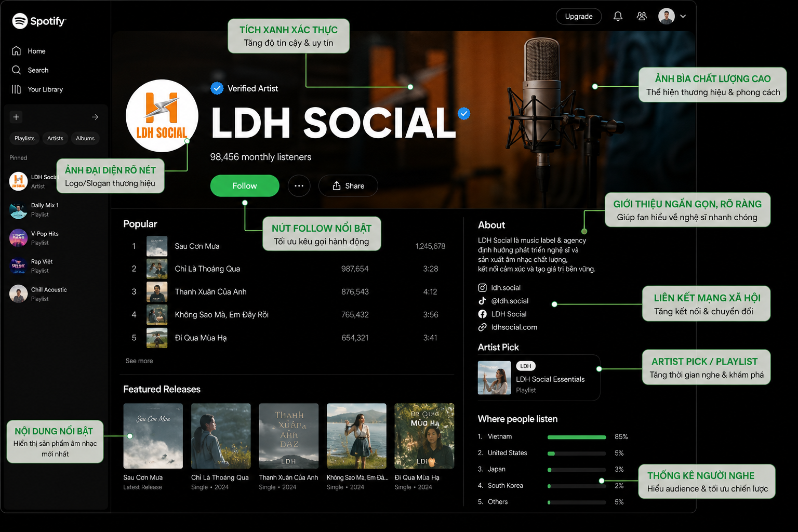This screenshot has height=532, width=798.
Task: Open Your Library in the sidebar
Action: [37, 89]
